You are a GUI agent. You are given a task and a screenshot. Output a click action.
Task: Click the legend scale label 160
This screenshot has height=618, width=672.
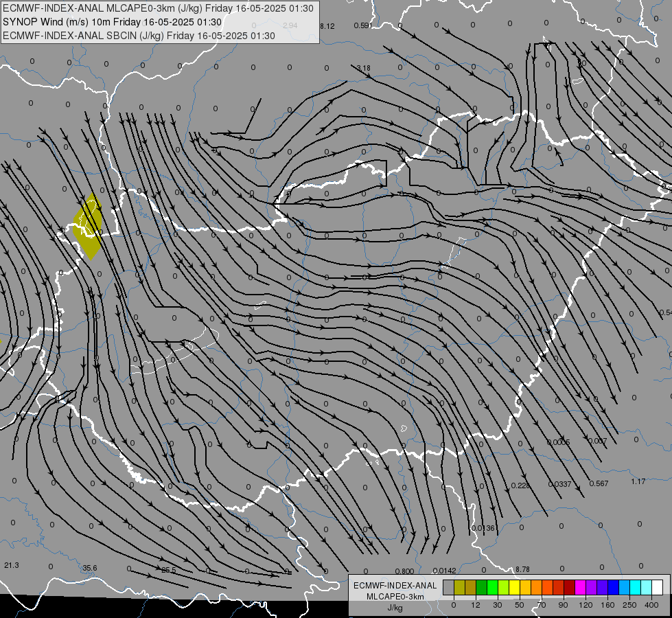607,605
